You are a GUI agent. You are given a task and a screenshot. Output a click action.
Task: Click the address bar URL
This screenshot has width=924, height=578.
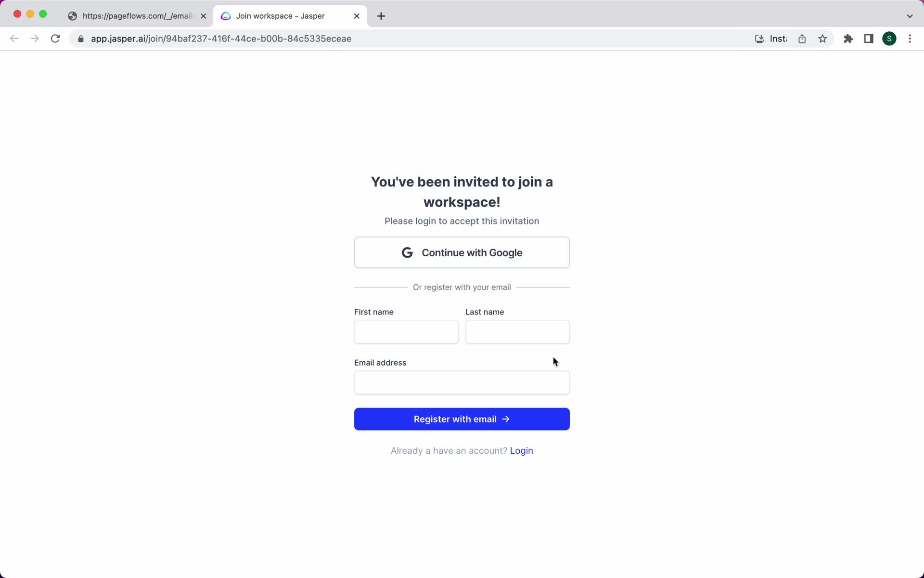[221, 38]
